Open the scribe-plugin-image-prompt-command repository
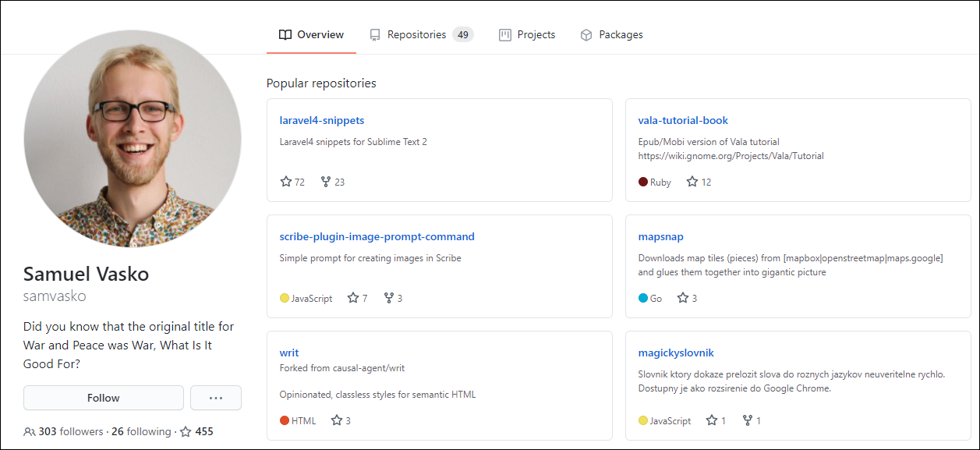 pos(377,236)
